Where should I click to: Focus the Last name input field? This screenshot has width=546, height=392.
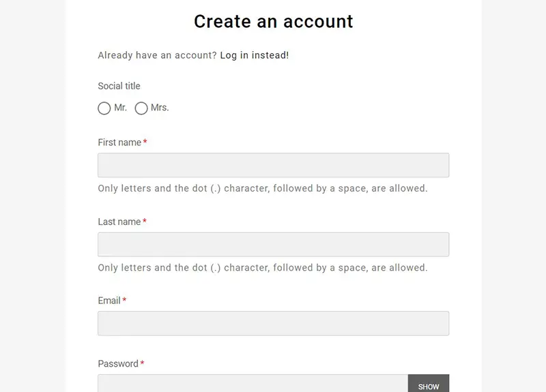pos(274,244)
